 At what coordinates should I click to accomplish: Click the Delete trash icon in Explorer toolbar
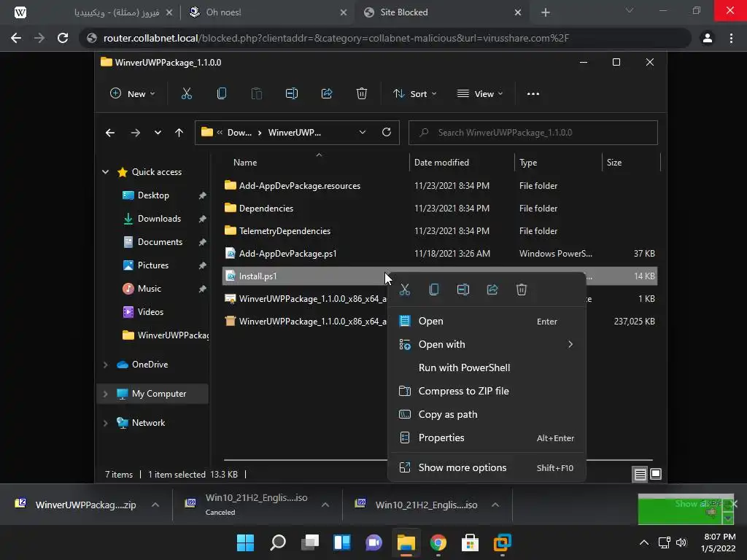pyautogui.click(x=362, y=94)
